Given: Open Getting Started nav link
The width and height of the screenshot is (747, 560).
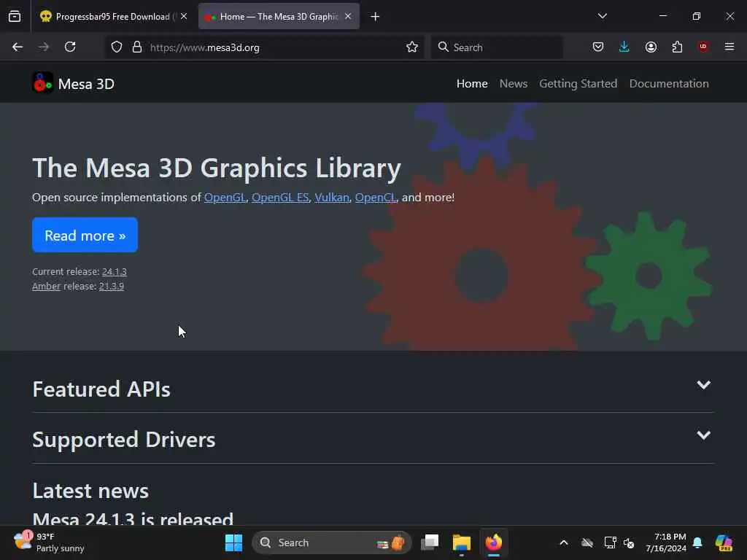Looking at the screenshot, I should [578, 84].
